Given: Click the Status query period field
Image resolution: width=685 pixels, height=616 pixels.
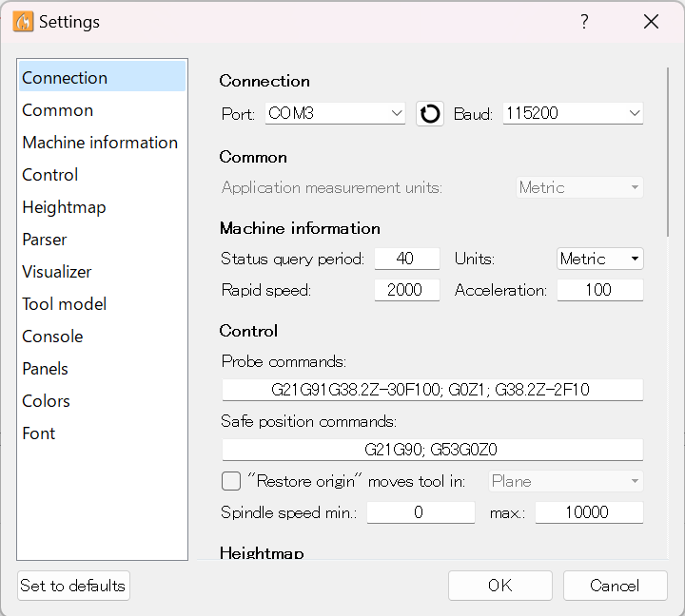Looking at the screenshot, I should pyautogui.click(x=407, y=259).
